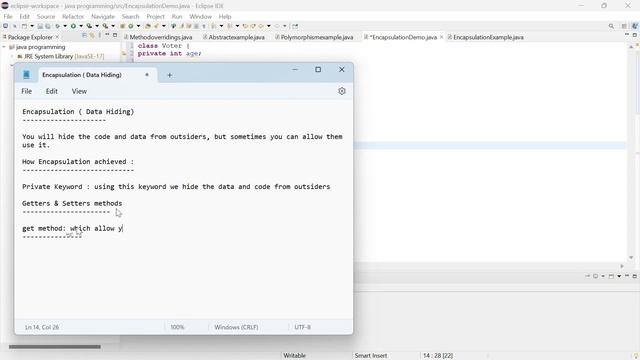The width and height of the screenshot is (640, 360).
Task: Open the Eclipse Source menu
Action: click(x=46, y=16)
